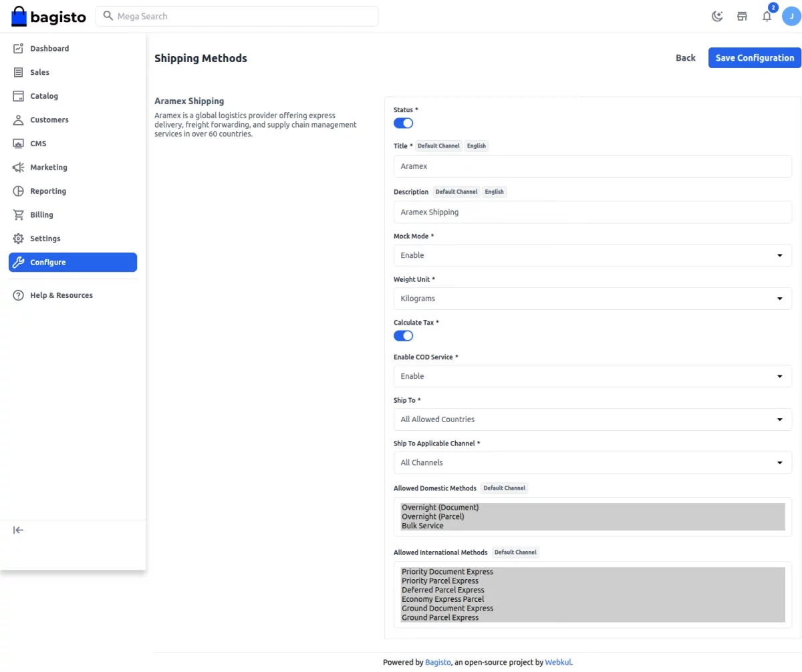Open Ship To Applicable Channel dropdown
The height and width of the screenshot is (672, 802).
[593, 462]
